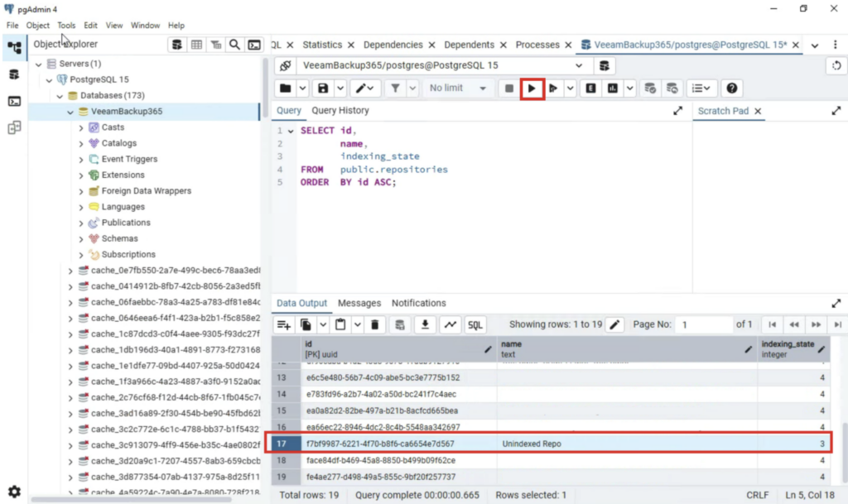848x504 pixels.
Task: Close the Scratch Pad panel
Action: coord(758,111)
